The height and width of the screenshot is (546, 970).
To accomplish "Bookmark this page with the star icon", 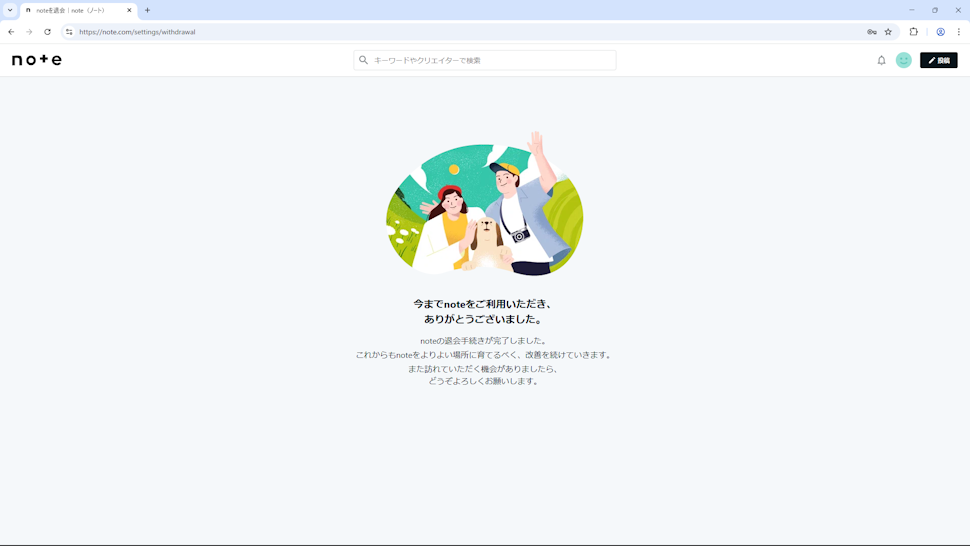I will point(888,32).
